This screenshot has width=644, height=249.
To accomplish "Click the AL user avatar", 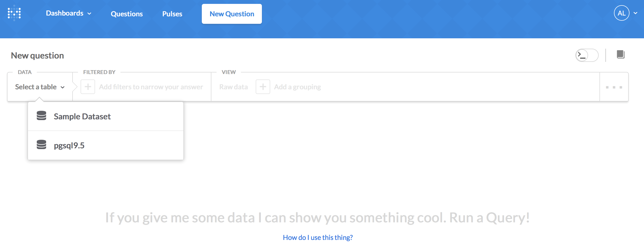I will (x=621, y=13).
